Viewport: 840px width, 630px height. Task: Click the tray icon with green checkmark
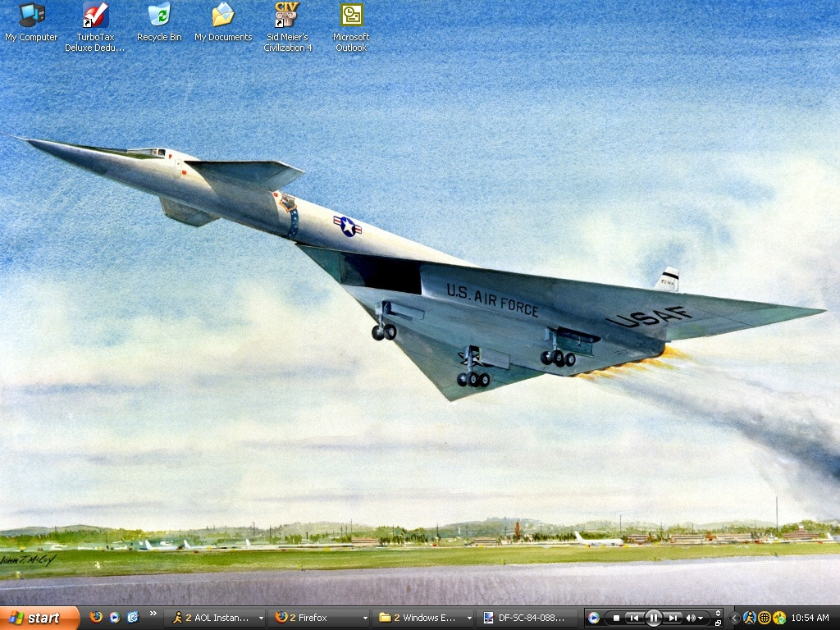[779, 618]
